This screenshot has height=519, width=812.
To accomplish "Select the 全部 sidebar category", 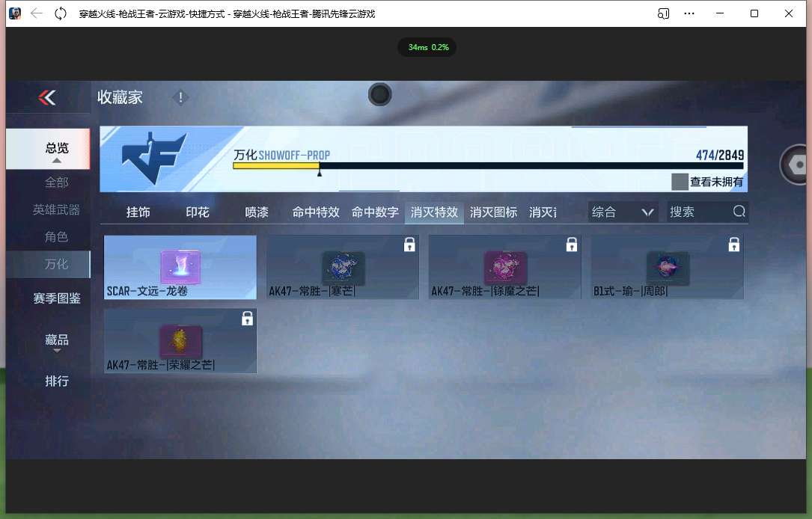I will [x=56, y=182].
